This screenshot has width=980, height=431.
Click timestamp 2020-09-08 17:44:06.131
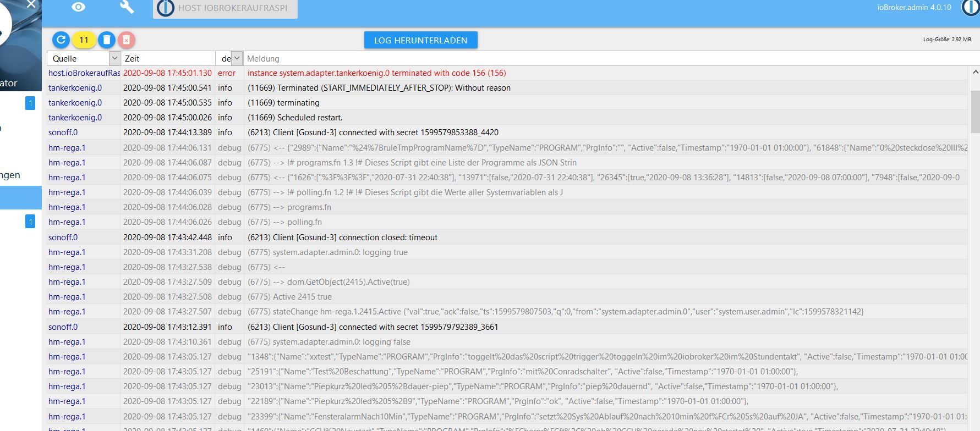point(167,147)
